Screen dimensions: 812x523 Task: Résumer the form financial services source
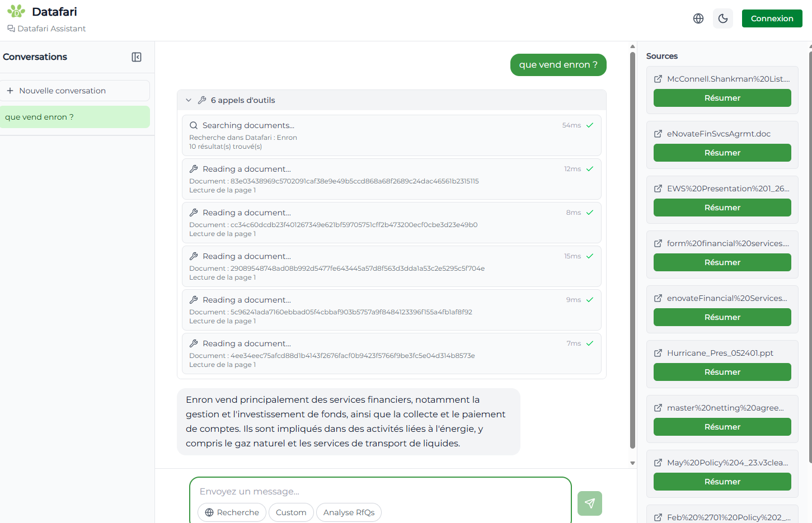[722, 262]
